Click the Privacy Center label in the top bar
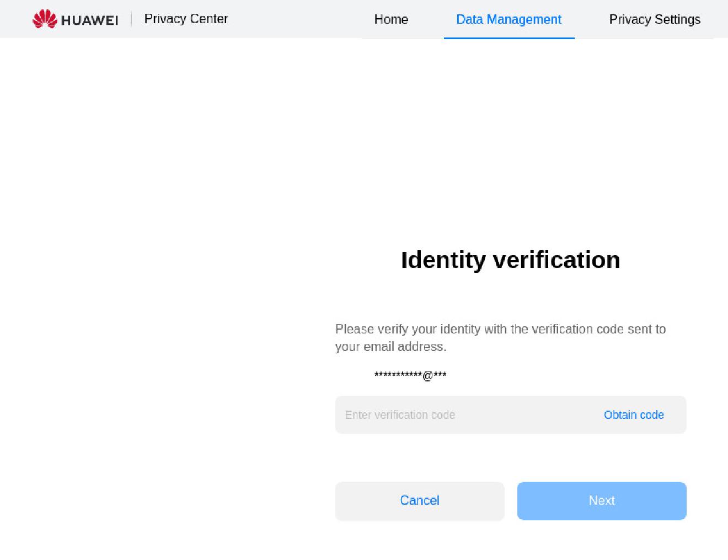The width and height of the screenshot is (728, 560). tap(186, 19)
